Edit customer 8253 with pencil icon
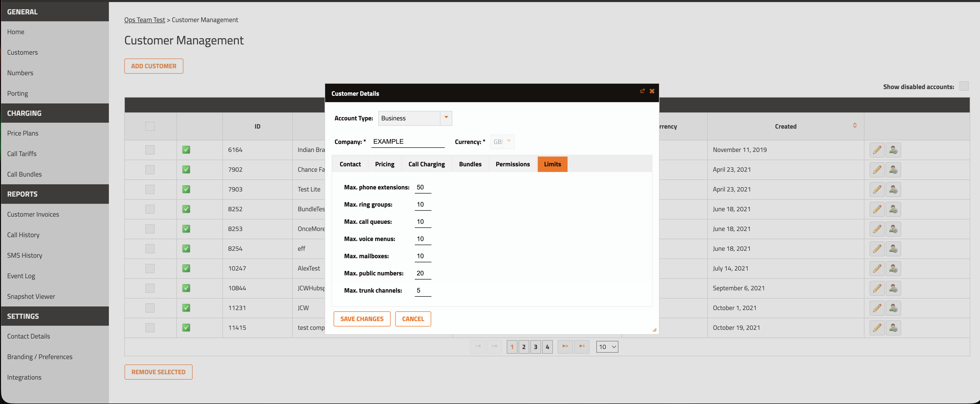980x404 pixels. coord(877,229)
